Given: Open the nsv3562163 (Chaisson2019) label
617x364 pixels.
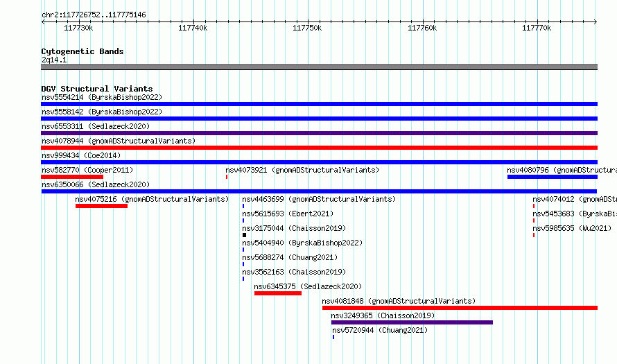Looking at the screenshot, I should [294, 272].
